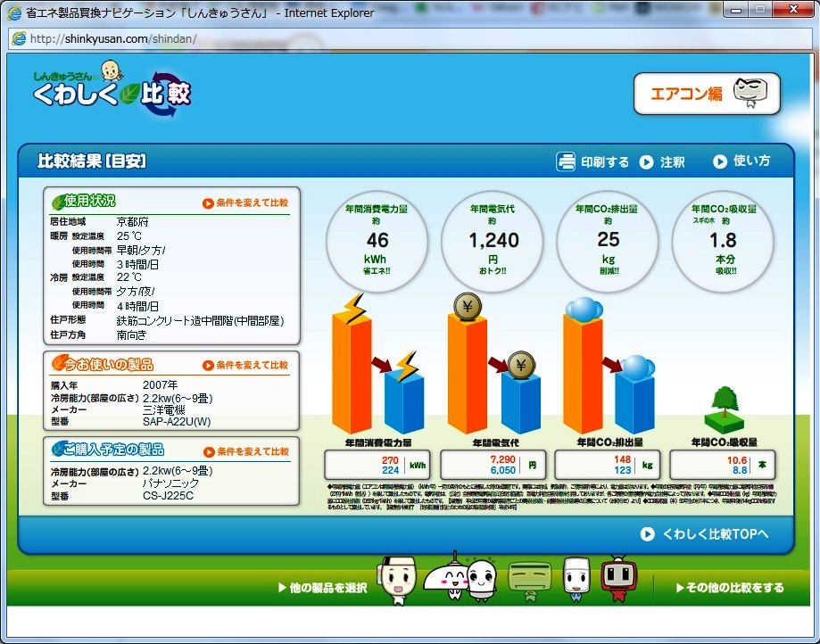Click the Internet Explorer icon in the title bar
The height and width of the screenshot is (644, 820).
(x=14, y=12)
